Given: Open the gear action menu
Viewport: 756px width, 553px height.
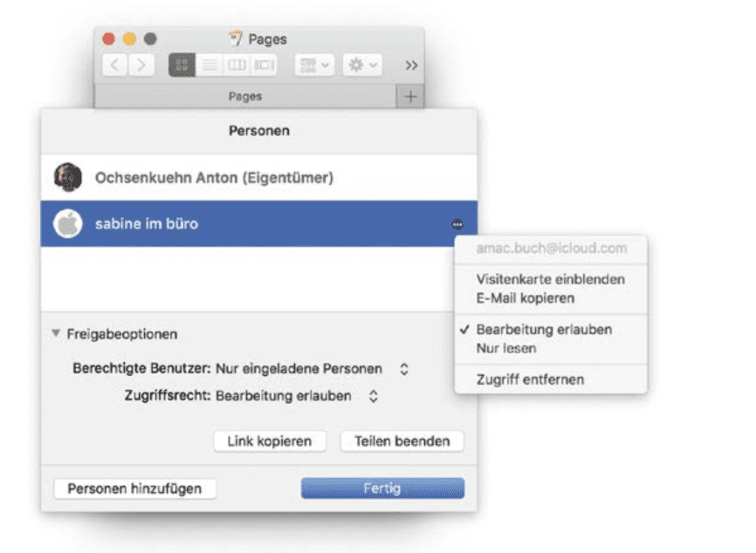Looking at the screenshot, I should coord(362,65).
